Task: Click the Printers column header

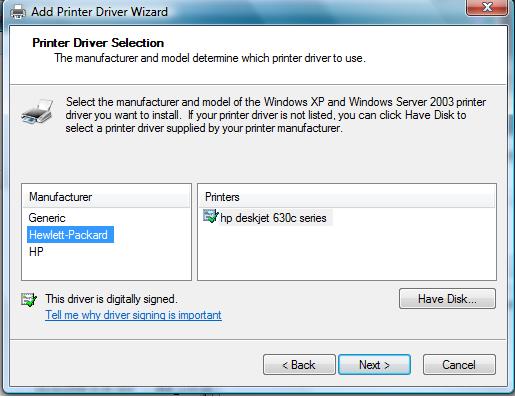Action: tap(347, 197)
